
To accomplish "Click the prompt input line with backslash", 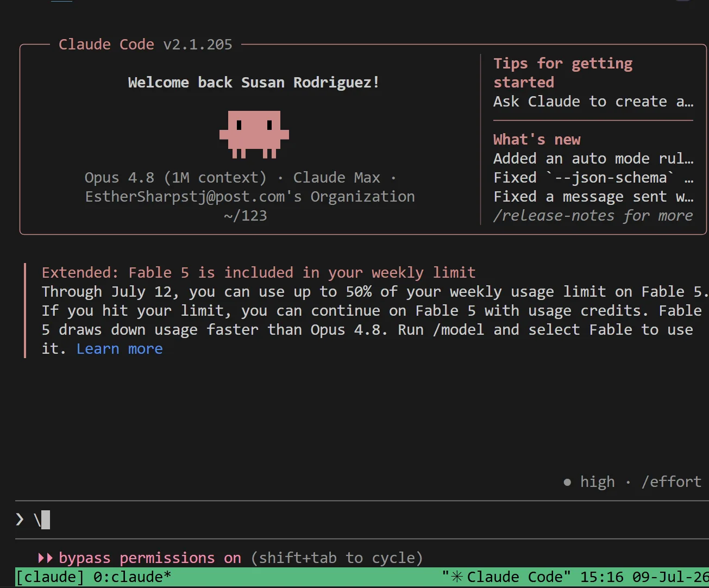I will 362,520.
